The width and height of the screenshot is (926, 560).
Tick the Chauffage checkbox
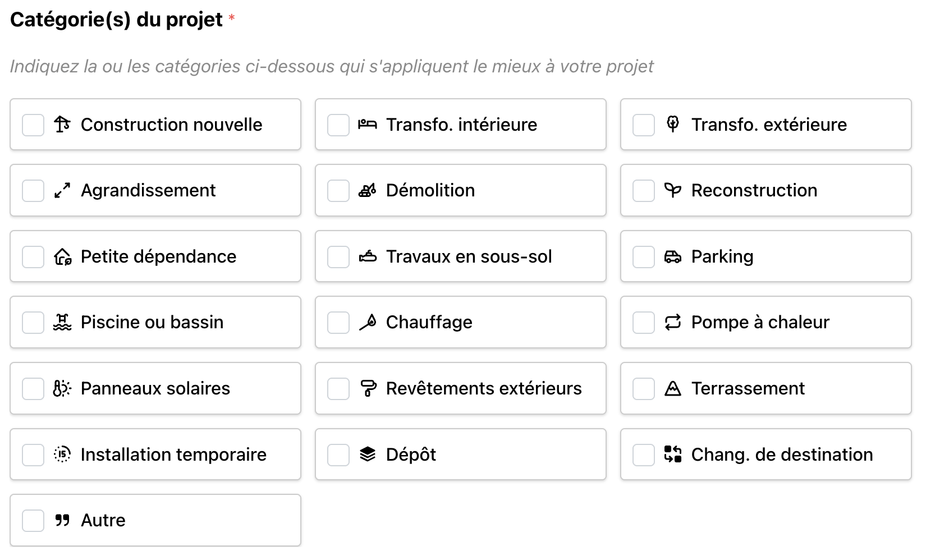(x=338, y=322)
